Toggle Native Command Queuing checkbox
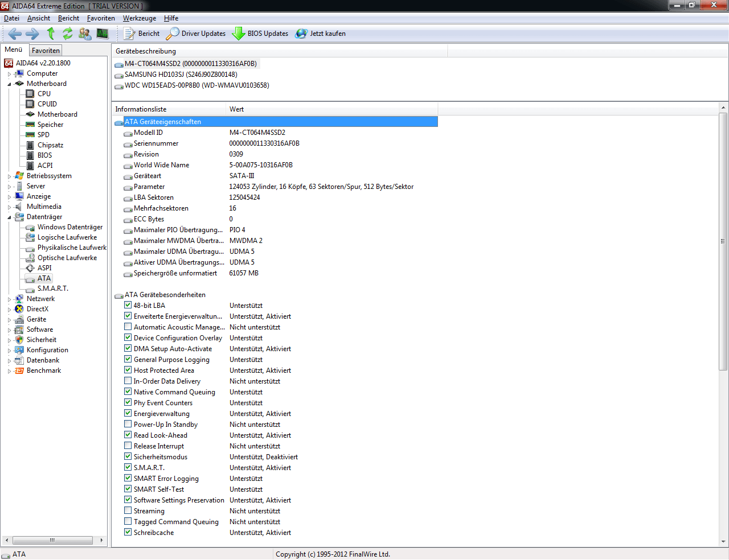This screenshot has width=729, height=560. 128,392
